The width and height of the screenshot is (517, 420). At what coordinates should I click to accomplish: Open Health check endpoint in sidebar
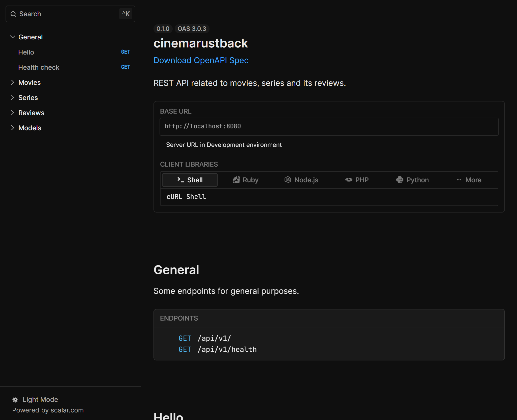[x=39, y=67]
